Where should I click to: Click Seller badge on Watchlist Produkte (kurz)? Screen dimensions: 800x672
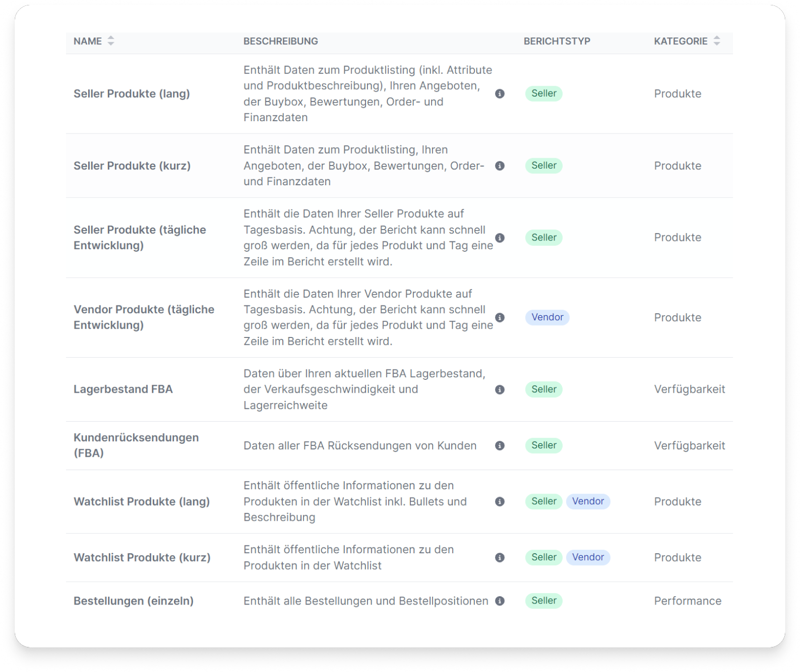544,557
